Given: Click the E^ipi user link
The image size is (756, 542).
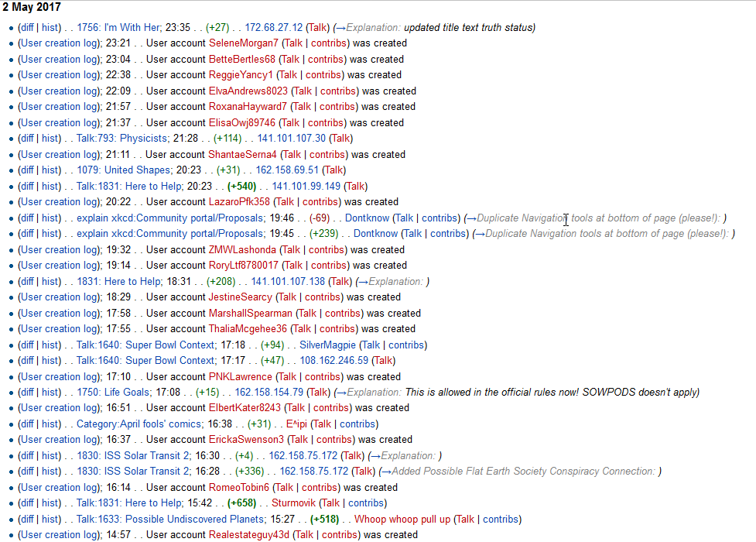Looking at the screenshot, I should [296, 424].
